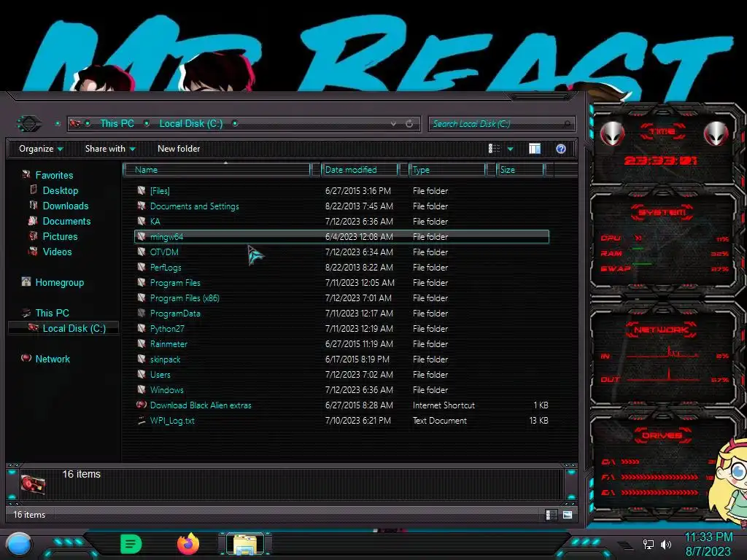Select Local Disk (C:) in the breadcrumb
This screenshot has height=560, width=747.
(x=190, y=123)
